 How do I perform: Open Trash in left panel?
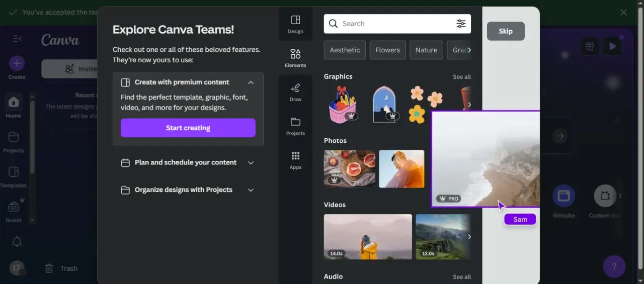tap(61, 268)
